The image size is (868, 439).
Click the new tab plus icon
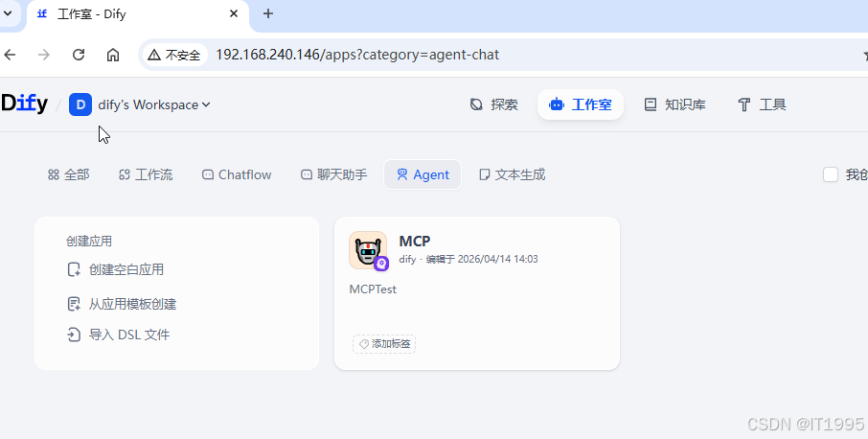coord(268,13)
